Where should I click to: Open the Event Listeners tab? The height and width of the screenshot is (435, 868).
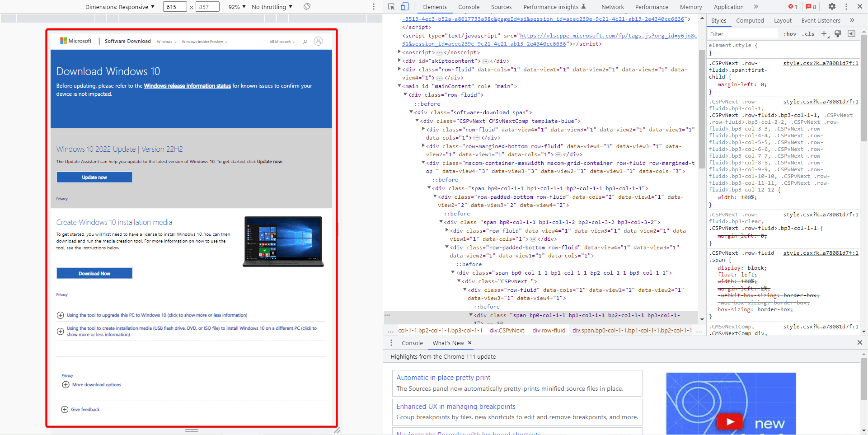coord(821,20)
